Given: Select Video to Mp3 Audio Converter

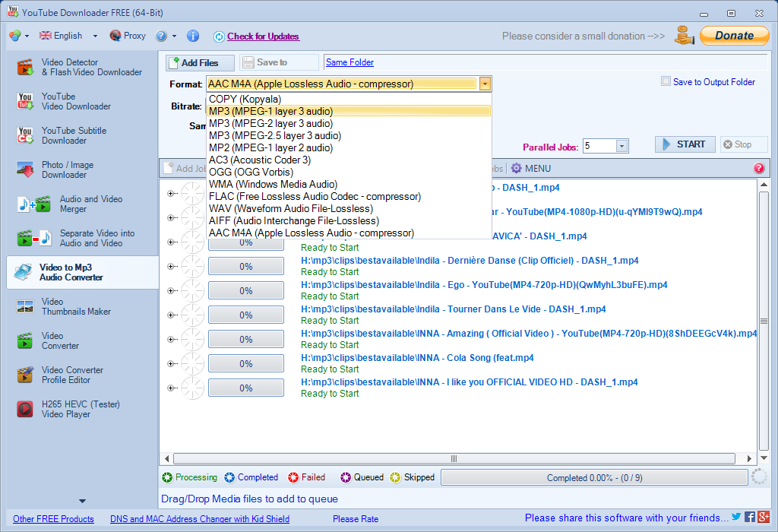Looking at the screenshot, I should (82, 272).
